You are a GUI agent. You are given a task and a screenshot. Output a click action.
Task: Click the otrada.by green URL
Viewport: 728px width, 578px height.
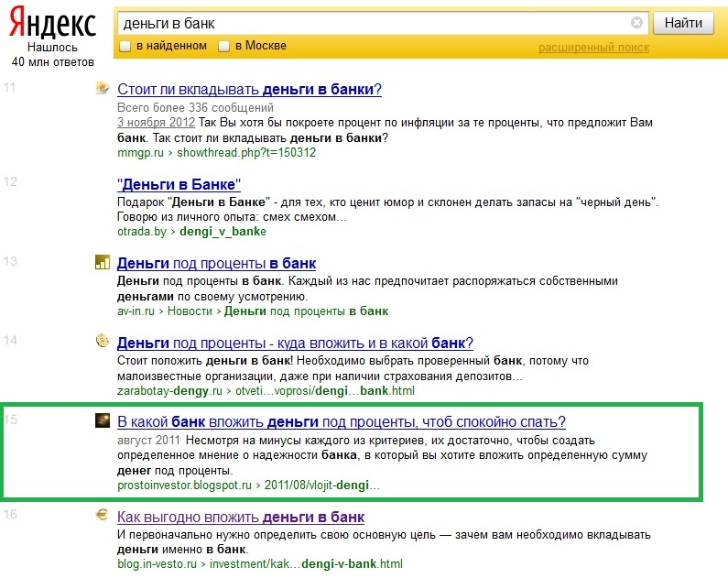click(142, 232)
